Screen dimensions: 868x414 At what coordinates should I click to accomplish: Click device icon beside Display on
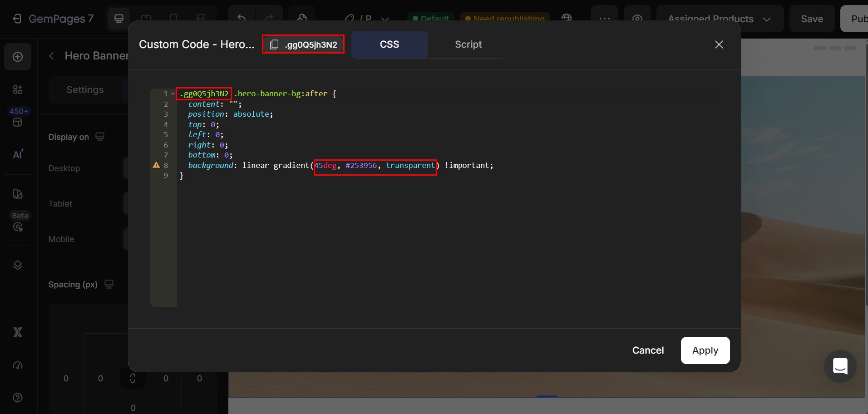coord(100,137)
